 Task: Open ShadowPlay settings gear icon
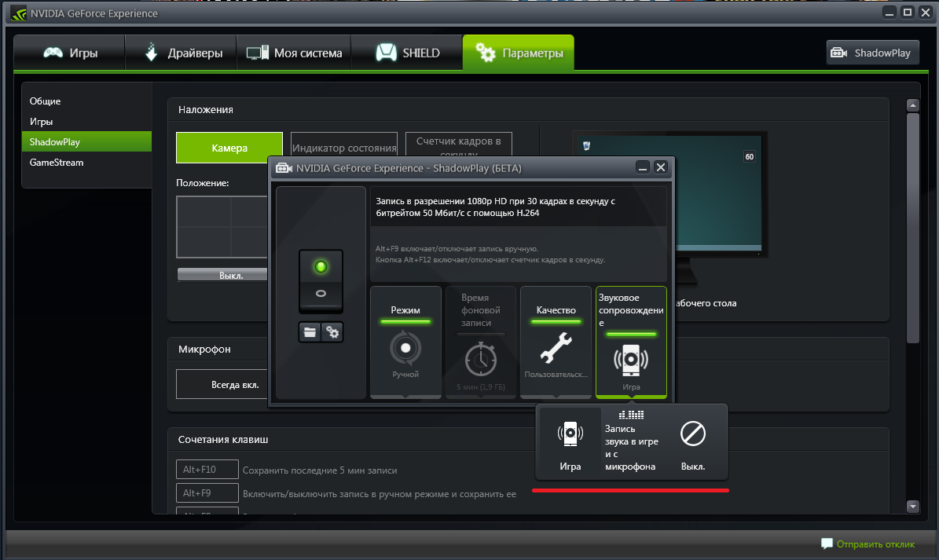click(x=332, y=332)
